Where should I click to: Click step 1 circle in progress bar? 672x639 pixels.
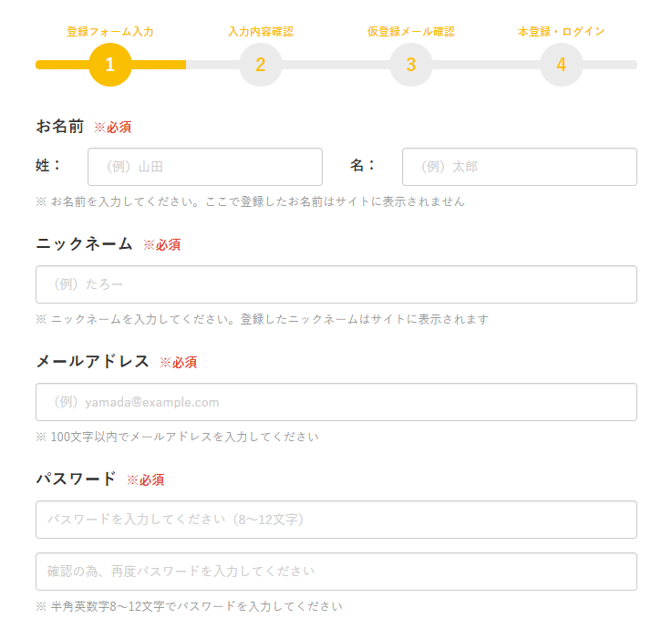110,65
